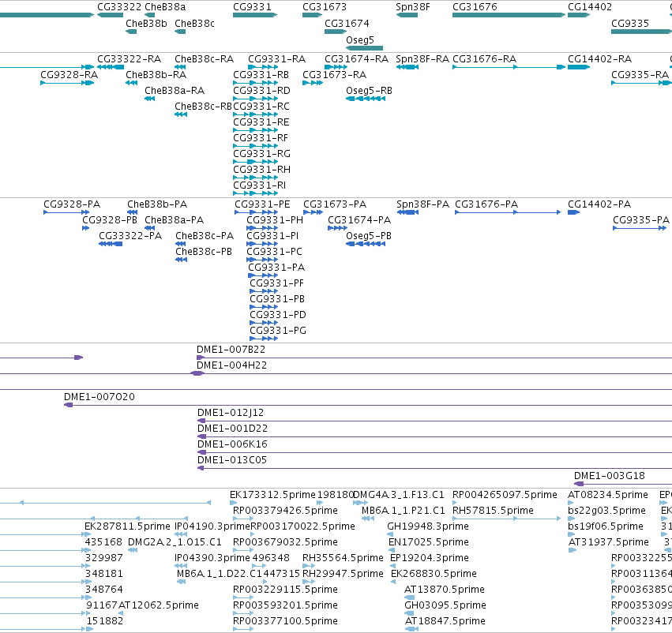This screenshot has width=672, height=633.
Task: Select transcript Spn38F-RA
Action: 422,58
